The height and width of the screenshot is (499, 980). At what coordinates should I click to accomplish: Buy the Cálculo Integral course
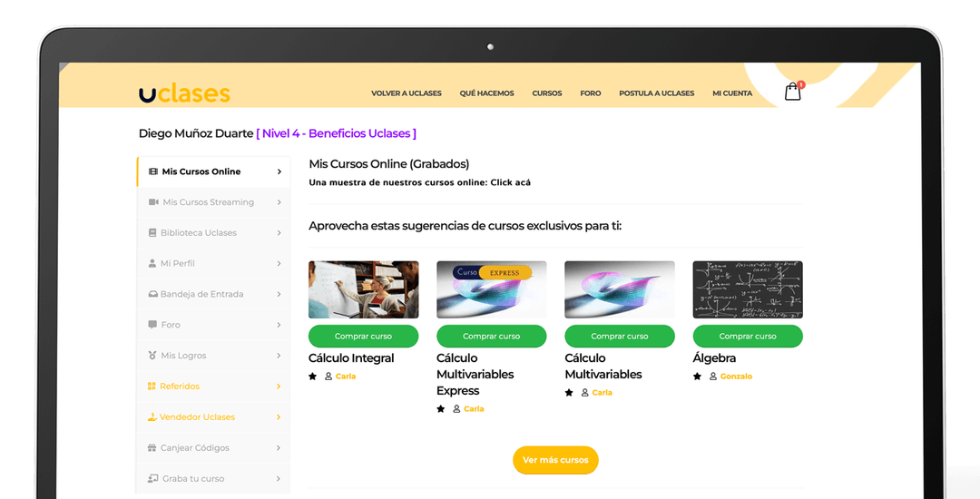[x=363, y=336]
